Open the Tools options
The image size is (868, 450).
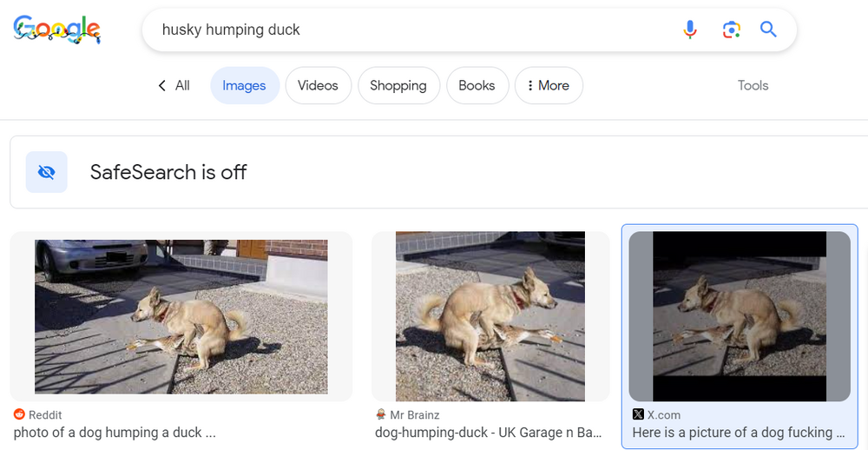click(753, 85)
